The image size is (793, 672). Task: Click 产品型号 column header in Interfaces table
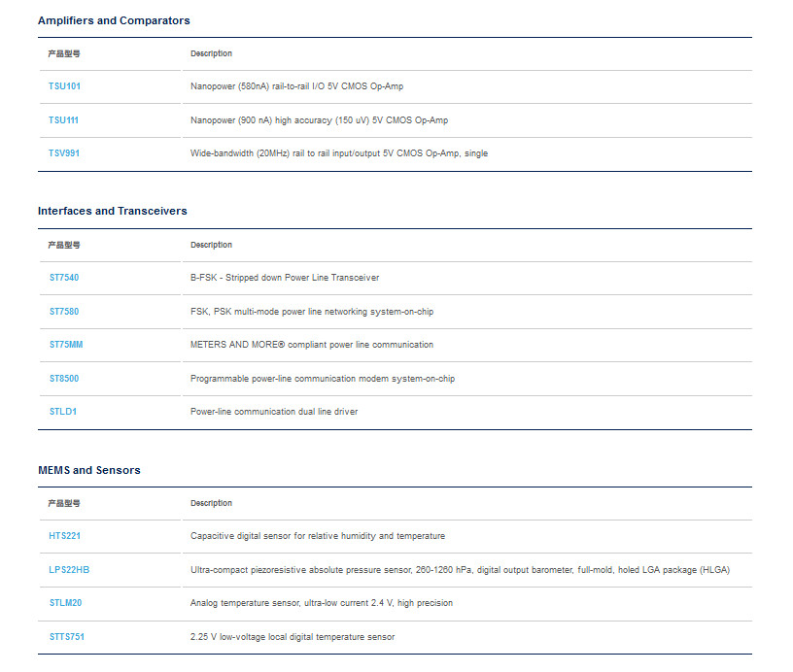click(x=64, y=245)
